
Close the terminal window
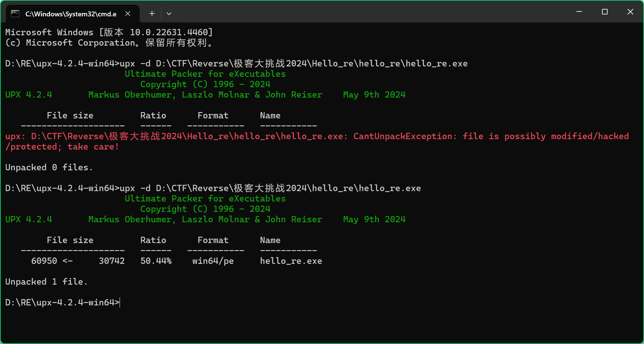click(630, 12)
